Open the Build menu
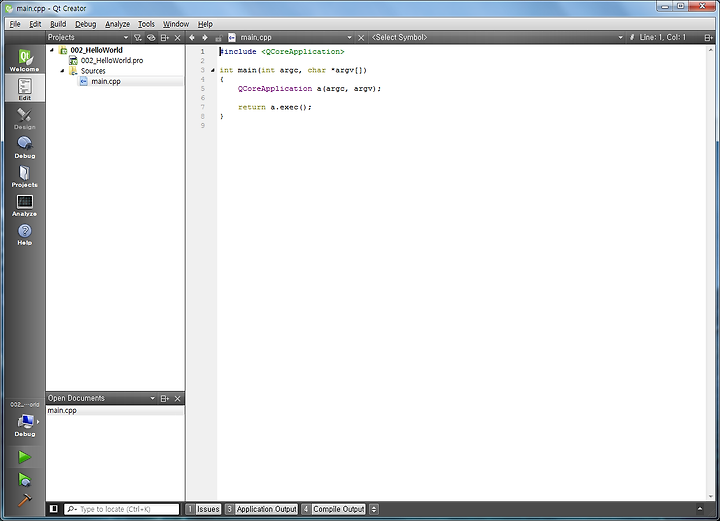The width and height of the screenshot is (720, 521). click(x=58, y=24)
